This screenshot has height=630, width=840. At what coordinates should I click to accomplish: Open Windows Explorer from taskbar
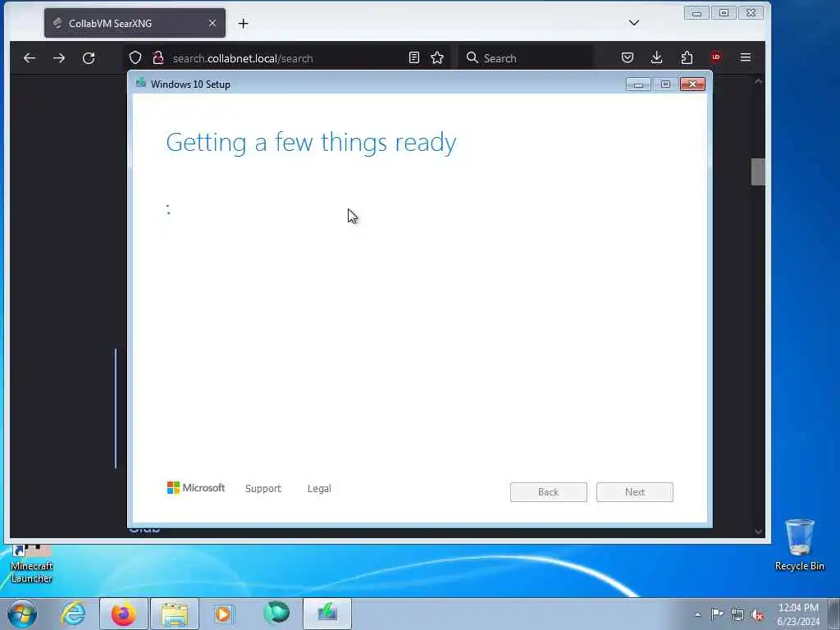click(x=175, y=614)
